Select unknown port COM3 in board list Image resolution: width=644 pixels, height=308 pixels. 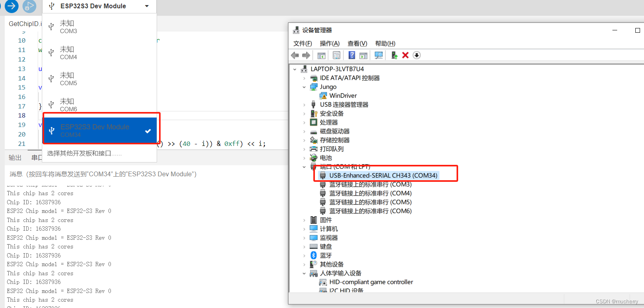(99, 27)
